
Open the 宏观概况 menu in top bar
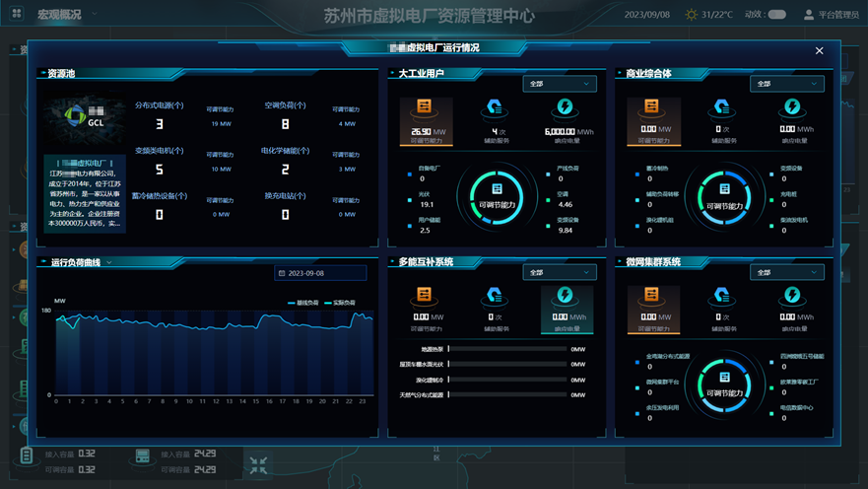(59, 15)
